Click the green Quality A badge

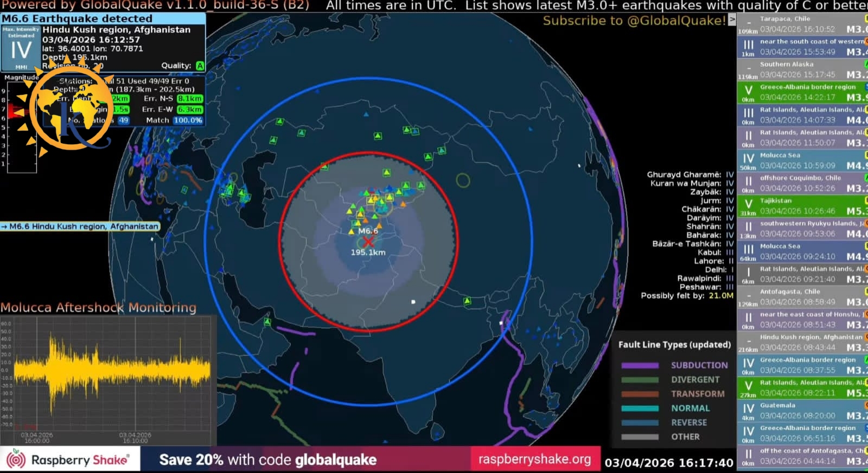point(200,66)
